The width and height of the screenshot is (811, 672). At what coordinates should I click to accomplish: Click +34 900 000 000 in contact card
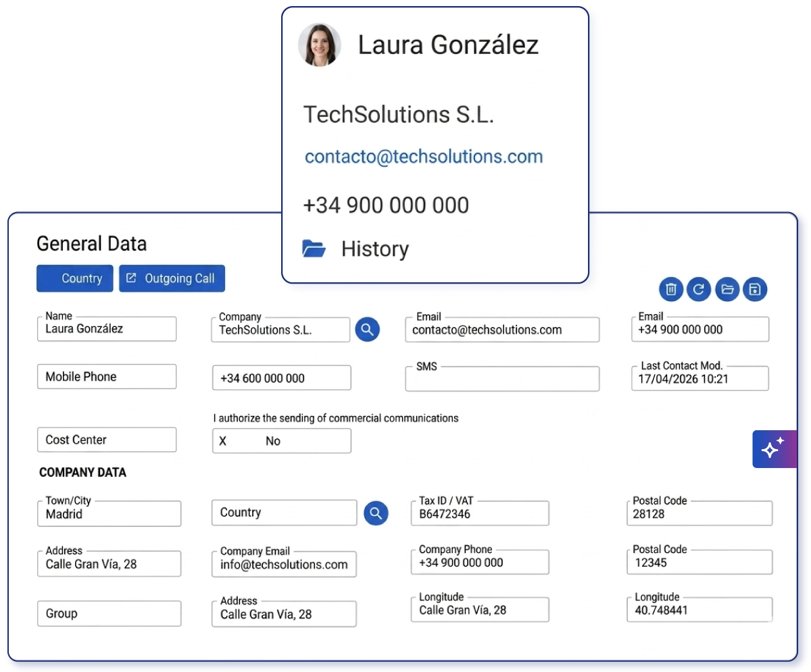coord(386,205)
